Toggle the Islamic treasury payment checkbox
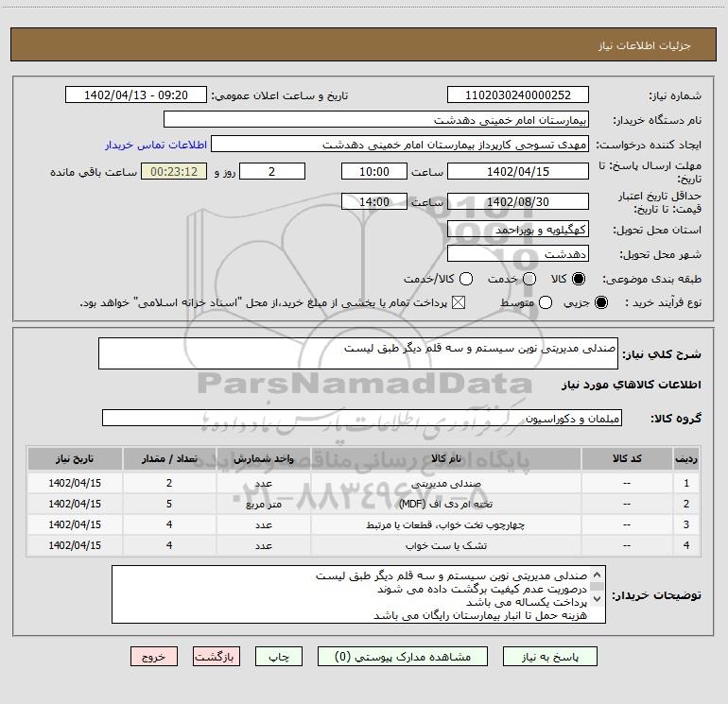 point(459,302)
